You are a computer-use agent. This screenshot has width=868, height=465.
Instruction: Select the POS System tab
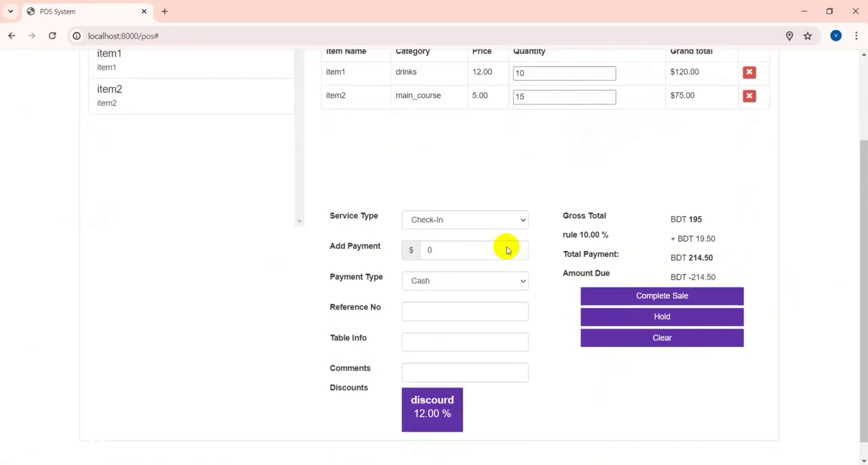81,12
